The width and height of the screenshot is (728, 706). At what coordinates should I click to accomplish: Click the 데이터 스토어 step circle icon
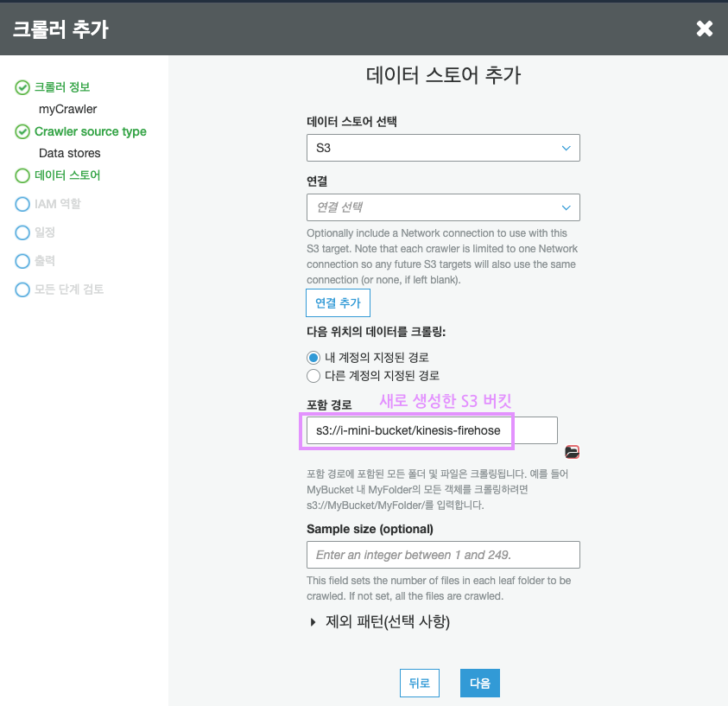[x=22, y=175]
